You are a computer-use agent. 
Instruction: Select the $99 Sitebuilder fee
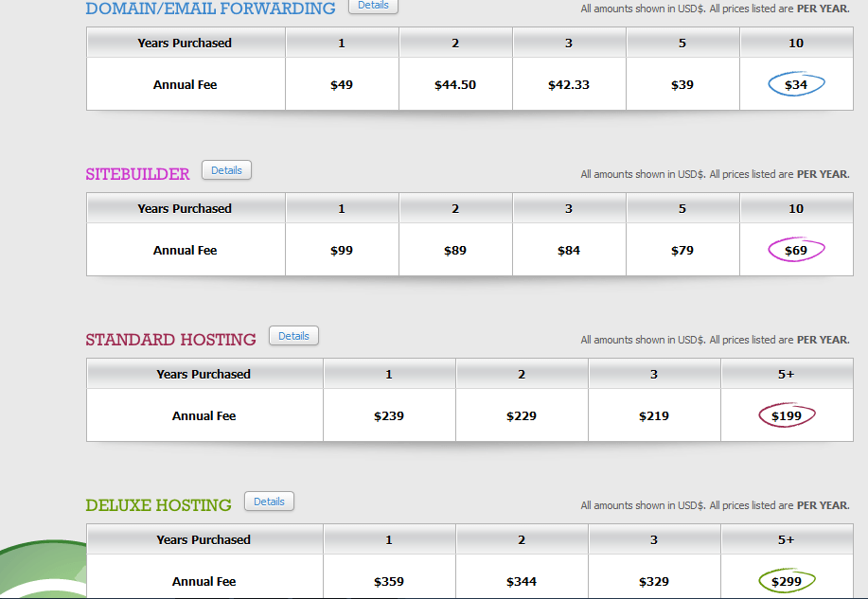click(342, 250)
